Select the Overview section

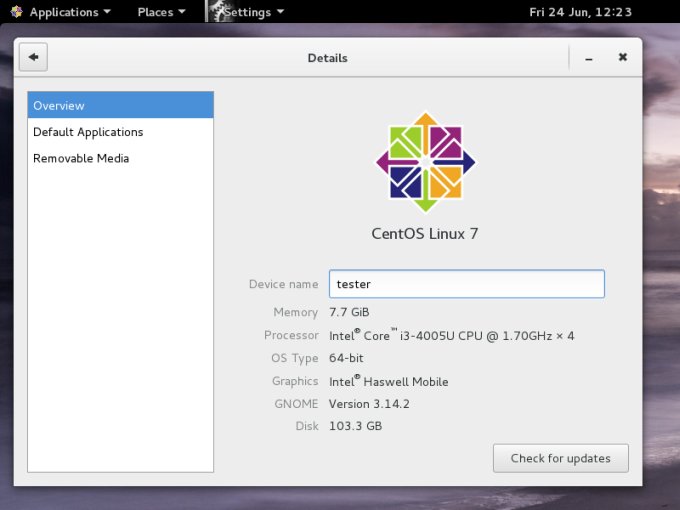pyautogui.click(x=121, y=105)
